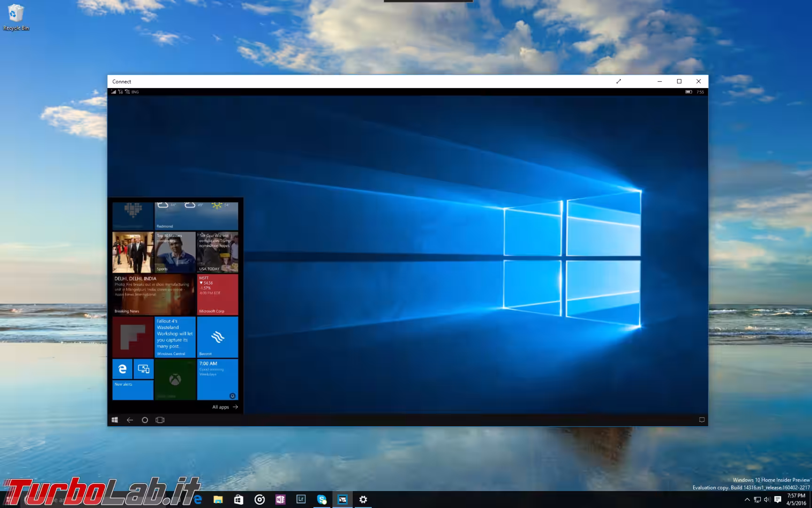Toggle fullscreen mode for the Connect window
The image size is (812, 508).
pyautogui.click(x=618, y=81)
